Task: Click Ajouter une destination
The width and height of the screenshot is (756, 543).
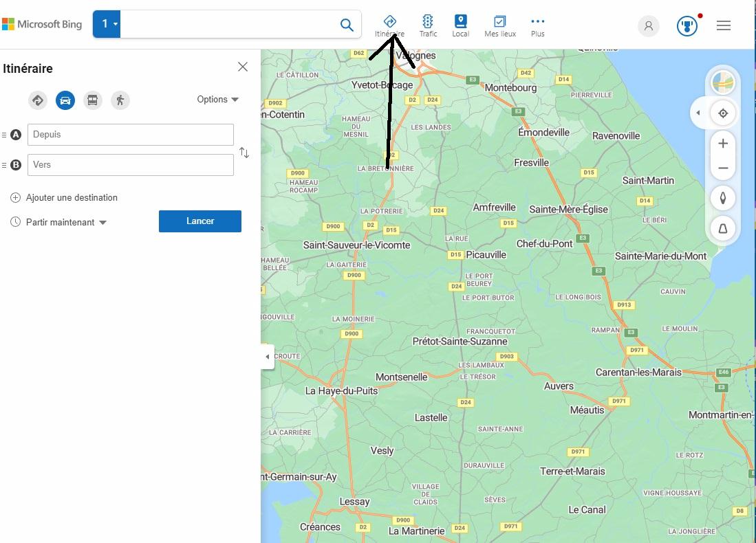Action: point(72,198)
